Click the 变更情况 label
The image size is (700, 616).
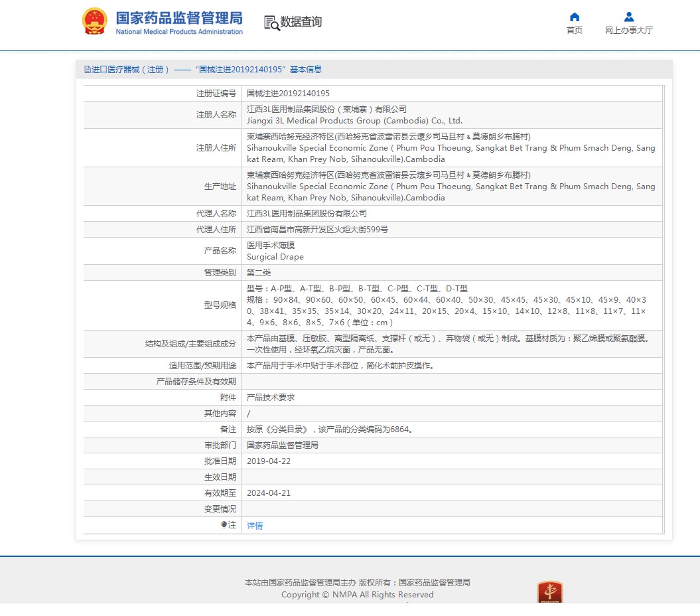[220, 509]
